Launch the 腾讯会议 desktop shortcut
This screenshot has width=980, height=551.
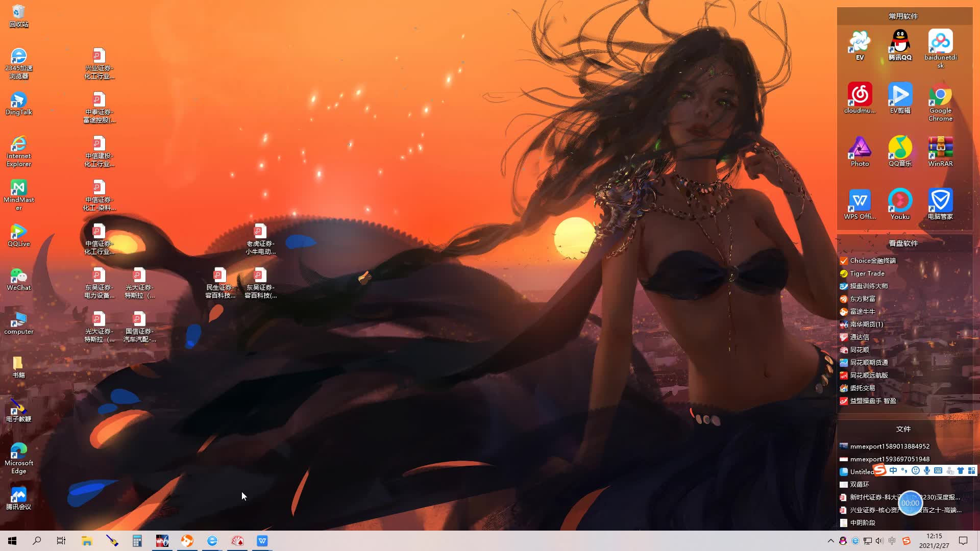[18, 498]
